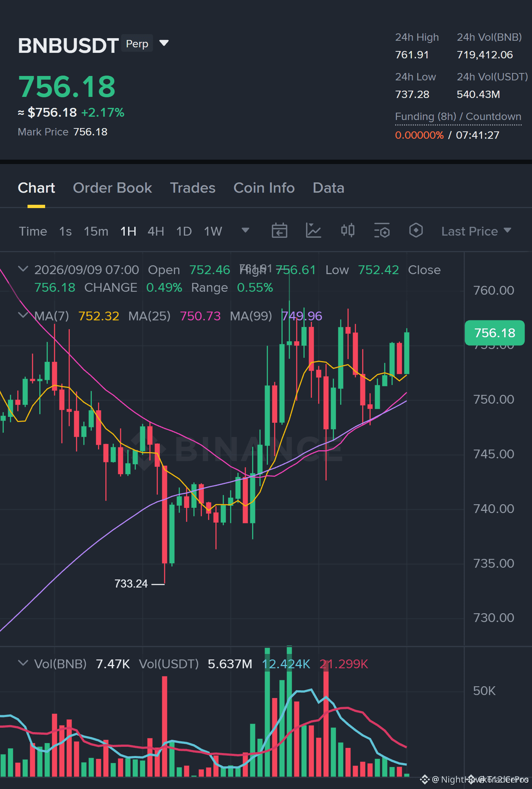532x789 pixels.
Task: Open the chart display settings icon
Action: (x=382, y=231)
